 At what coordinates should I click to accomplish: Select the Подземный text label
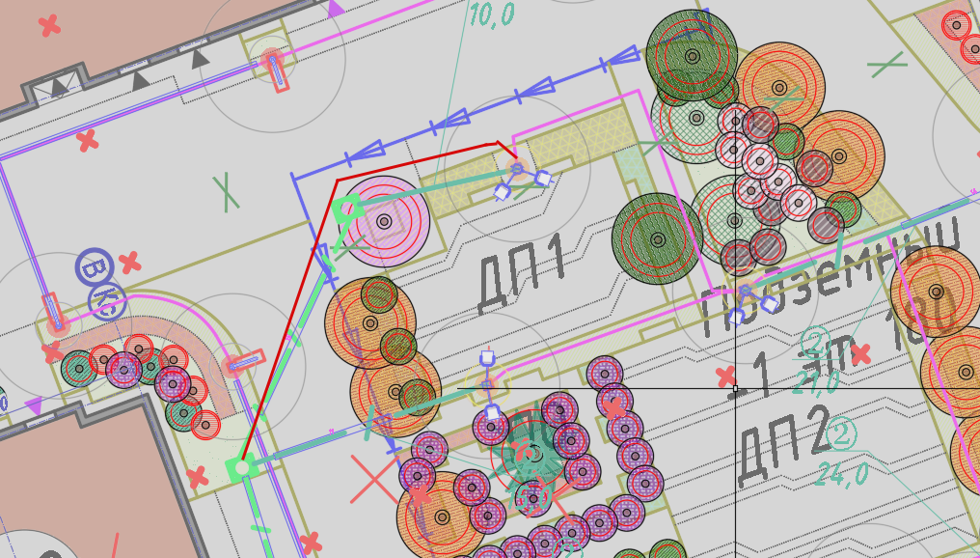[829, 278]
